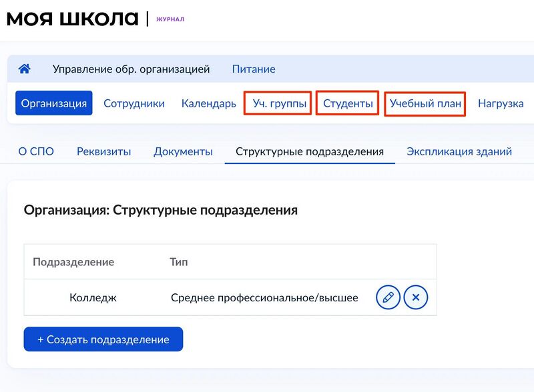Go to the Нагрузка tab
The width and height of the screenshot is (534, 392).
tap(501, 103)
